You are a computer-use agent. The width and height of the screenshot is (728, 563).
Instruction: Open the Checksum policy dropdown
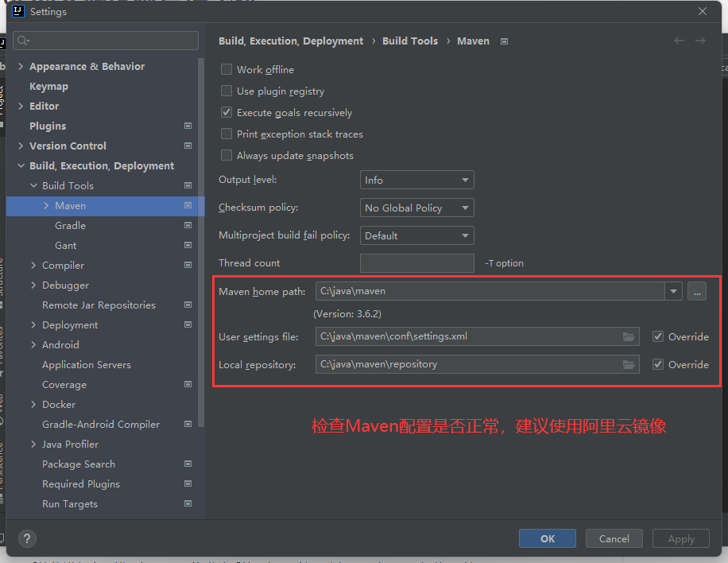pos(417,208)
